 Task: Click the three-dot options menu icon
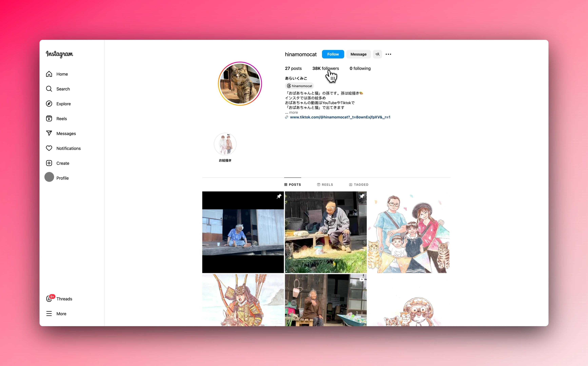tap(388, 54)
